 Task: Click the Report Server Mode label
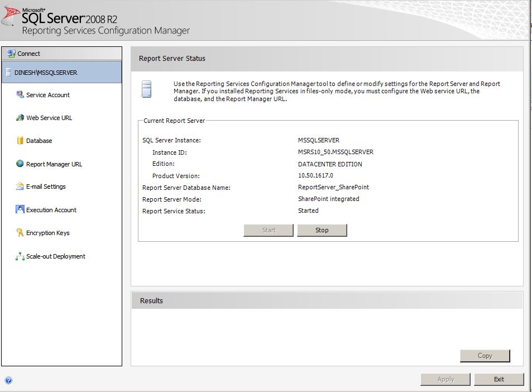pyautogui.click(x=172, y=199)
